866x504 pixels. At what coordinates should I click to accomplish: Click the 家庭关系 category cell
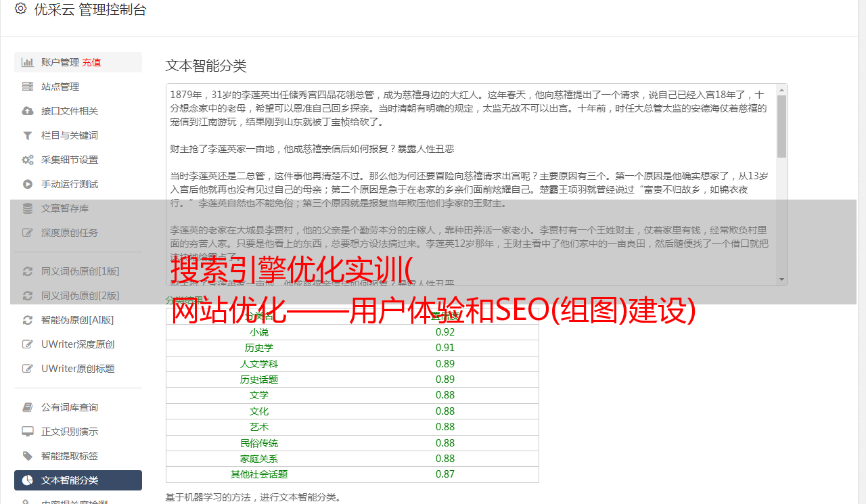pos(259,459)
